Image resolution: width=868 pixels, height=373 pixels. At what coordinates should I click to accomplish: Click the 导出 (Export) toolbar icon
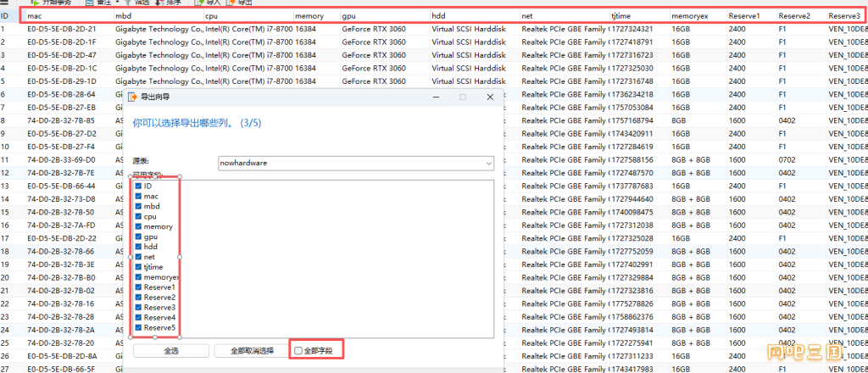pyautogui.click(x=231, y=3)
